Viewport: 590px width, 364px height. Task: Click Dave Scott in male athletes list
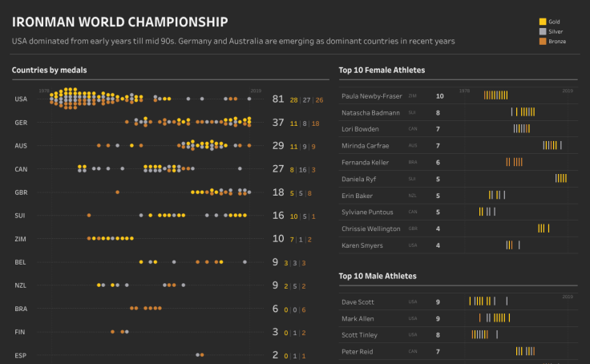(x=358, y=302)
